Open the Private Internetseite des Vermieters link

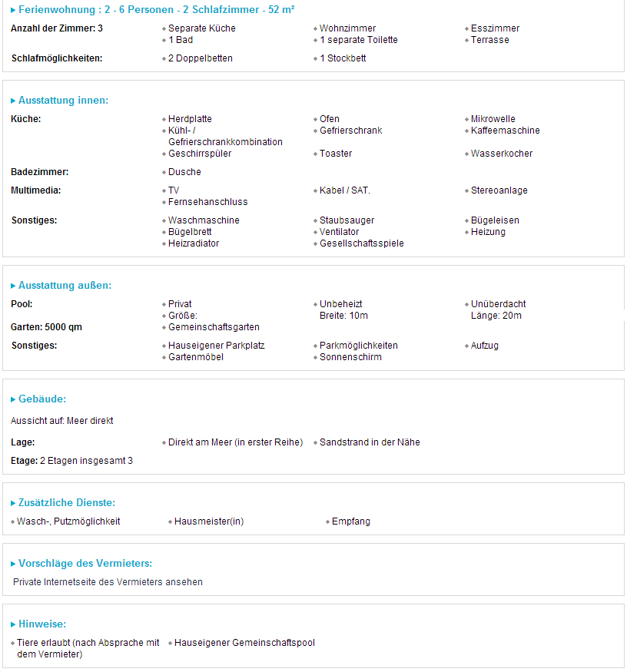point(108,582)
